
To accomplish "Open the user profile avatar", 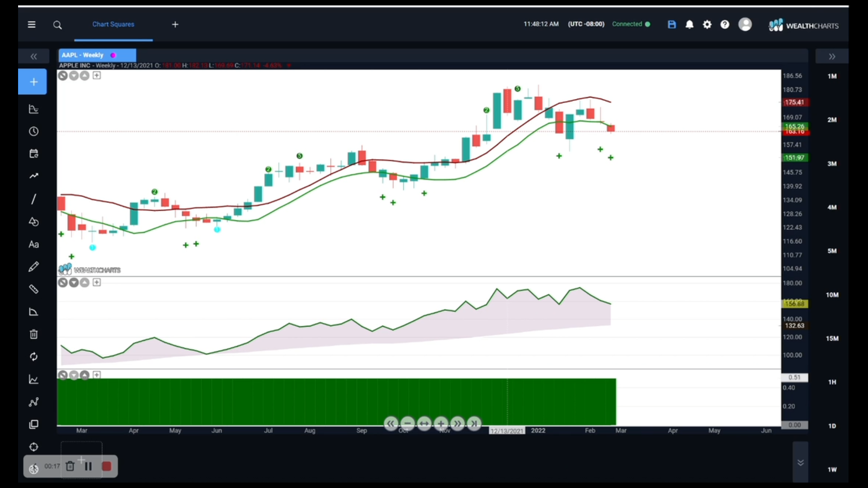I will pyautogui.click(x=745, y=24).
